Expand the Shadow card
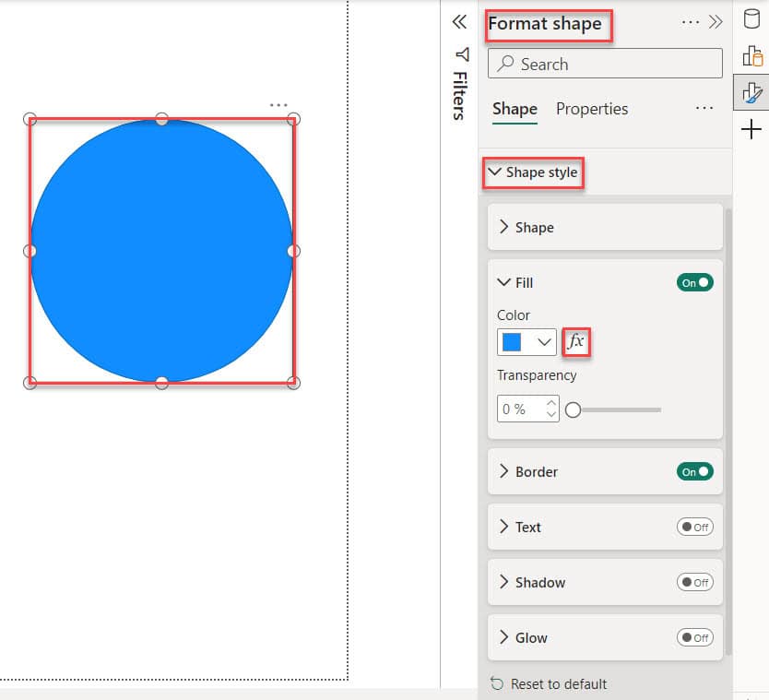Viewport: 769px width, 700px height. (503, 582)
